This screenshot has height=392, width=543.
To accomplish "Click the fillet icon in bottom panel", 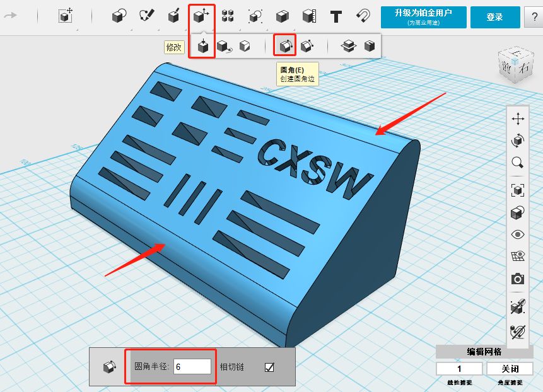I will (110, 367).
